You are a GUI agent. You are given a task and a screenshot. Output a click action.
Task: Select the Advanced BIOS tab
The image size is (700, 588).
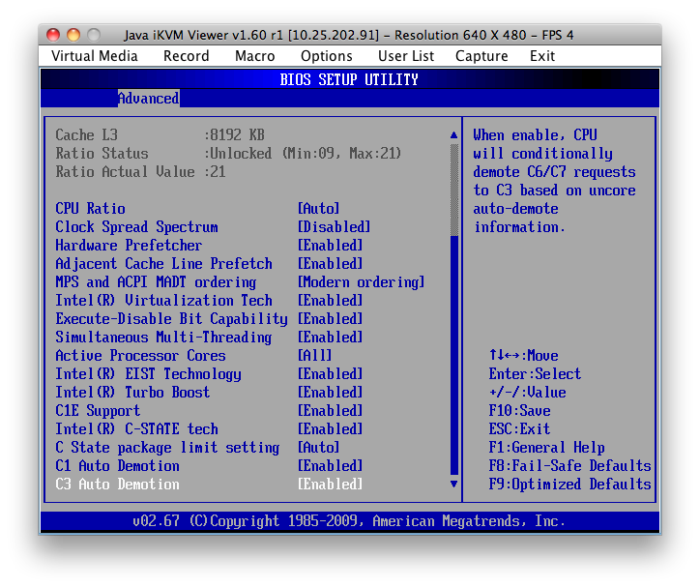(x=148, y=99)
